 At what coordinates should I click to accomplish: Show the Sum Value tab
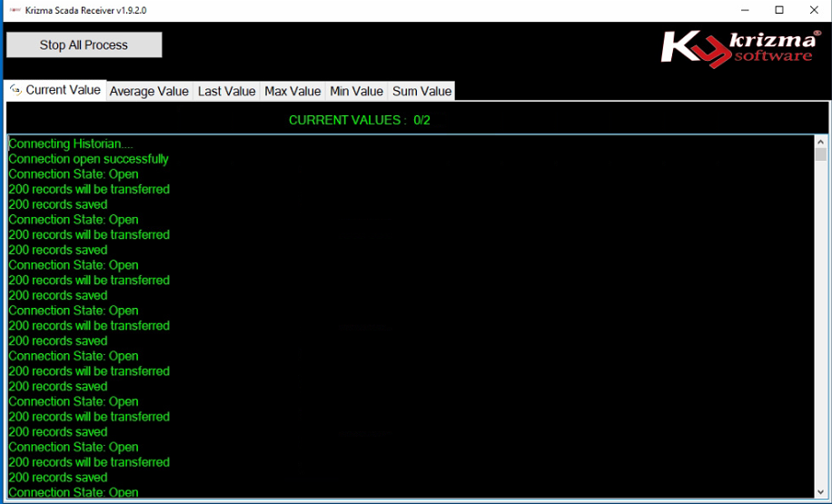point(421,91)
